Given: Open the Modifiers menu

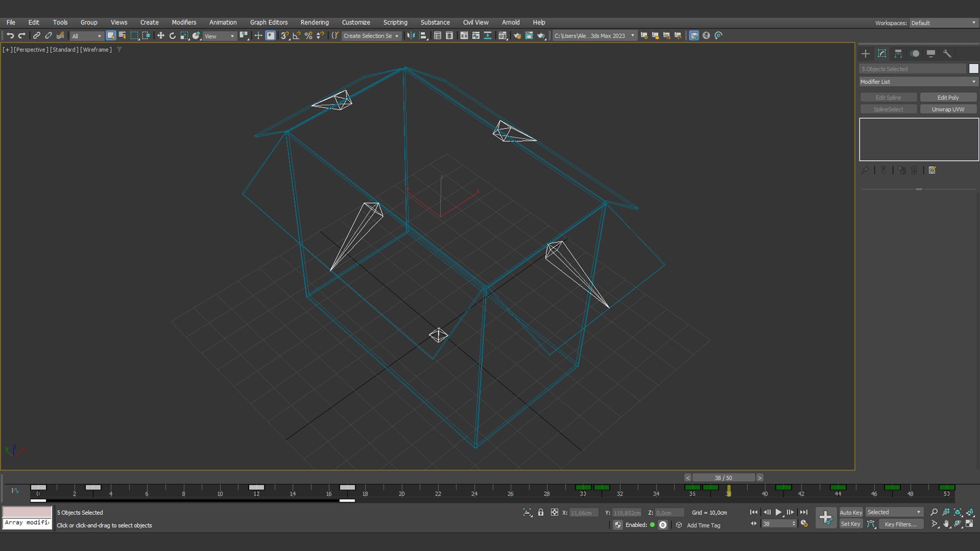Looking at the screenshot, I should pos(184,22).
